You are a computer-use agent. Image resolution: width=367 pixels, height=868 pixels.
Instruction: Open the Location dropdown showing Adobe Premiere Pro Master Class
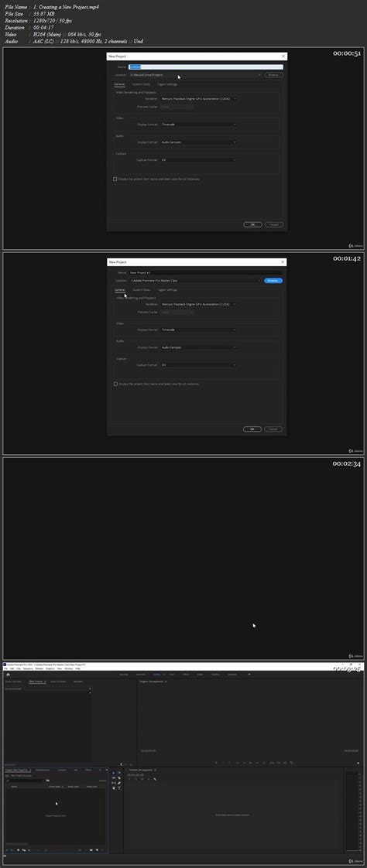tap(195, 281)
